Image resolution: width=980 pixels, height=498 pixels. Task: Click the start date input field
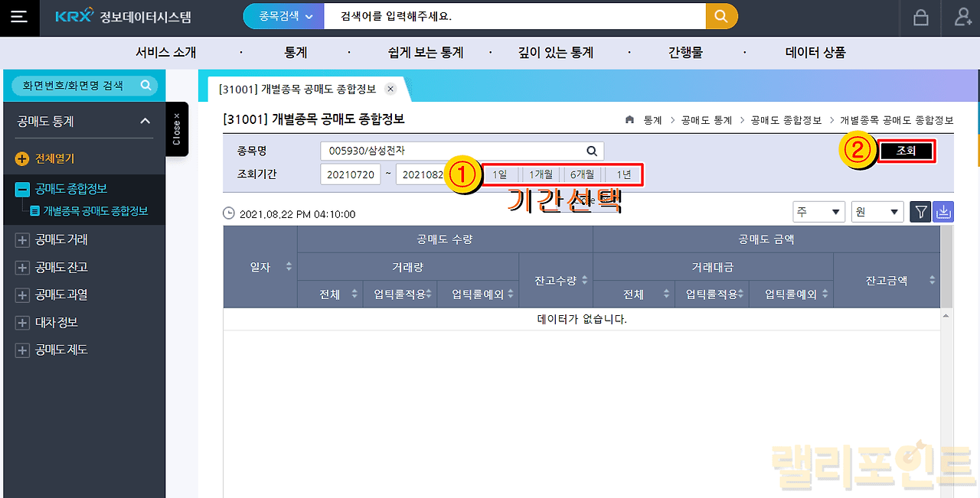pos(350,174)
